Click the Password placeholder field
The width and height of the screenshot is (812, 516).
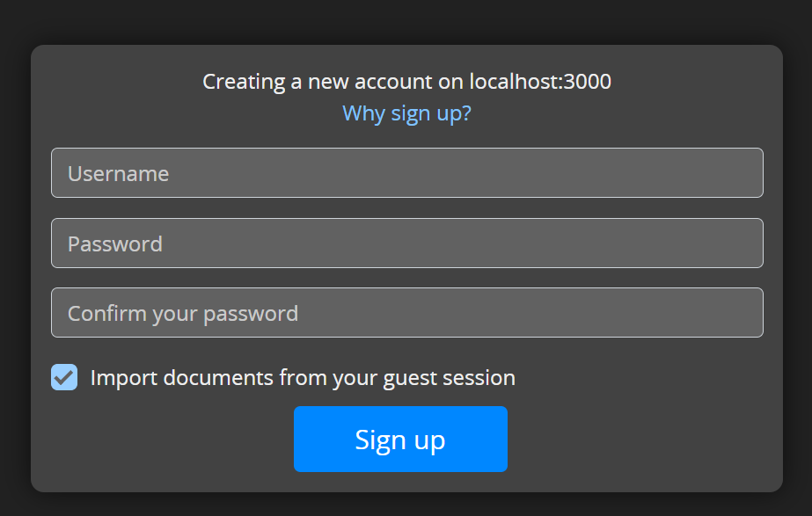[x=406, y=243]
